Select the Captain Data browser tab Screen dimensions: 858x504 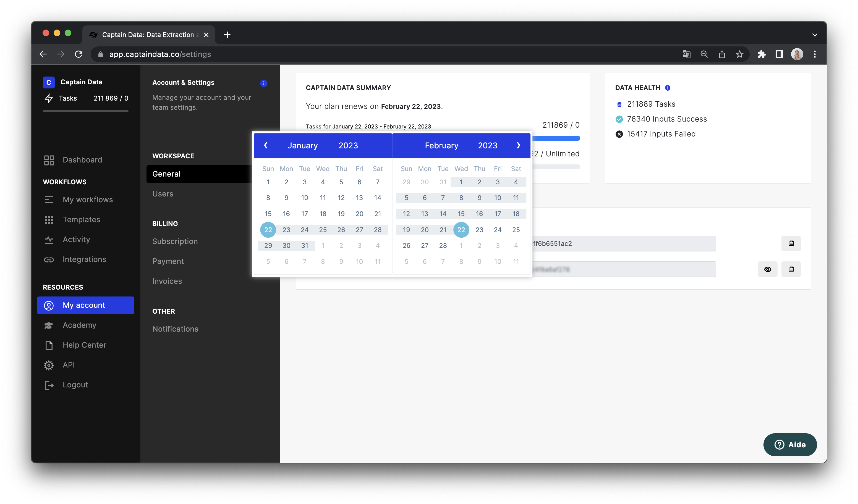(x=148, y=35)
